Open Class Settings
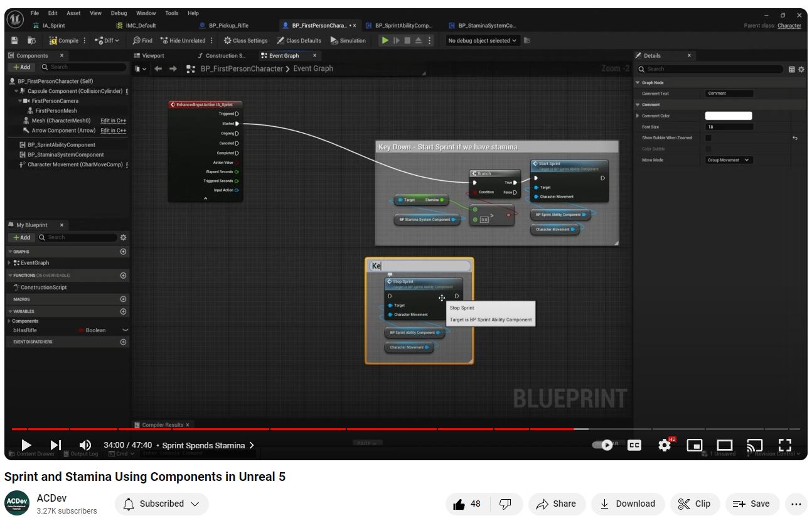 click(245, 40)
